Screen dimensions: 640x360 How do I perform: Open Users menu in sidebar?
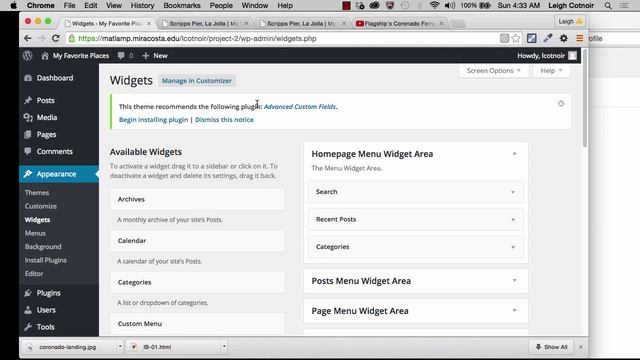[46, 310]
